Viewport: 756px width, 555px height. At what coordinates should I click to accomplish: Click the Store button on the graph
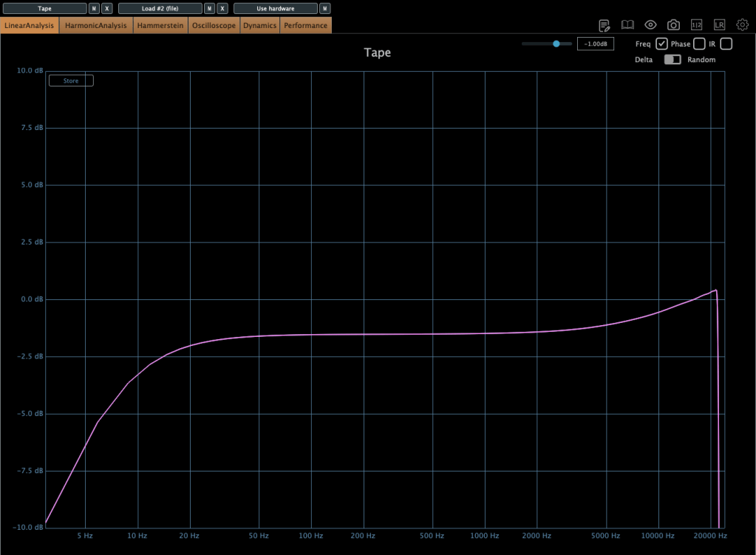(71, 81)
